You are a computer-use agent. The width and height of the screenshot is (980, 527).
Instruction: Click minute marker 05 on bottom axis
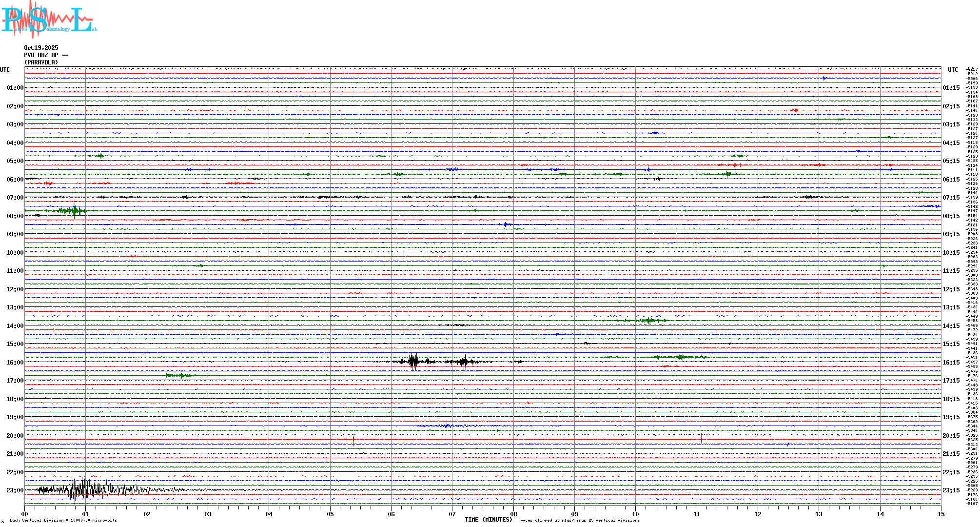coord(330,514)
